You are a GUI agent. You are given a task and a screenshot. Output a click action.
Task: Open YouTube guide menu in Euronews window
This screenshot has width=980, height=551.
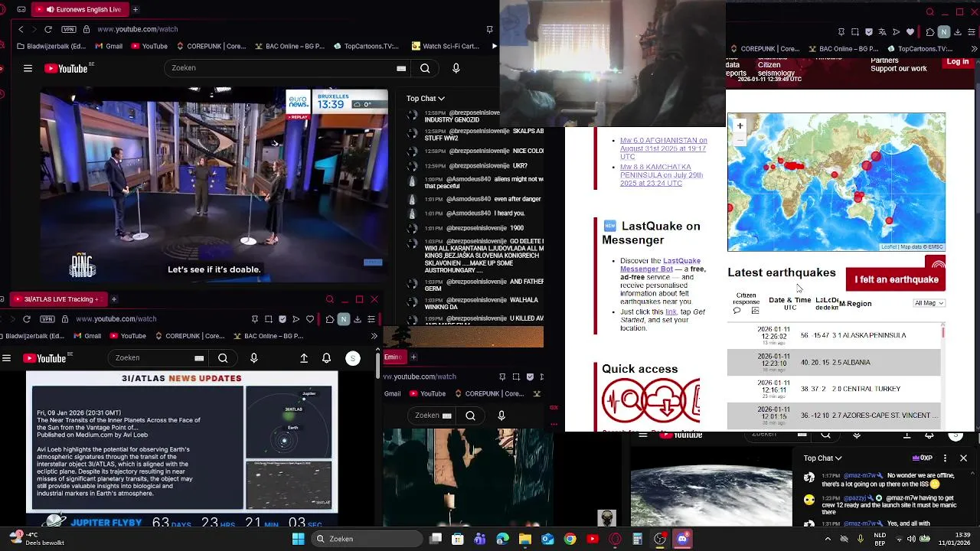28,68
